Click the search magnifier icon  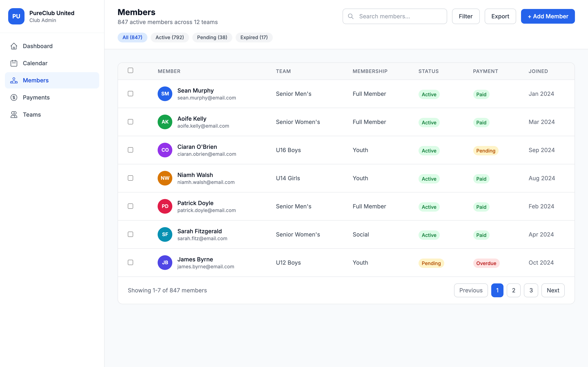351,16
